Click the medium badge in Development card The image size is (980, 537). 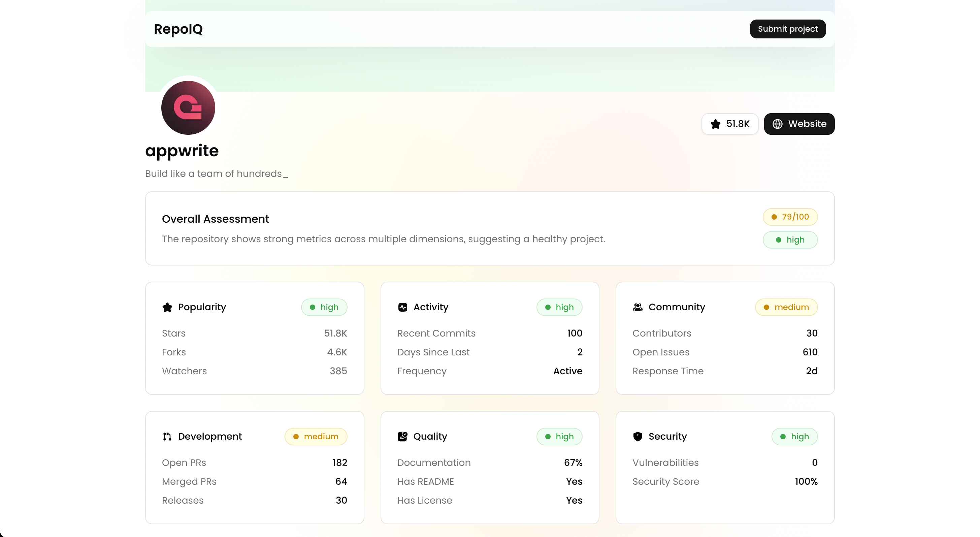[x=316, y=437]
